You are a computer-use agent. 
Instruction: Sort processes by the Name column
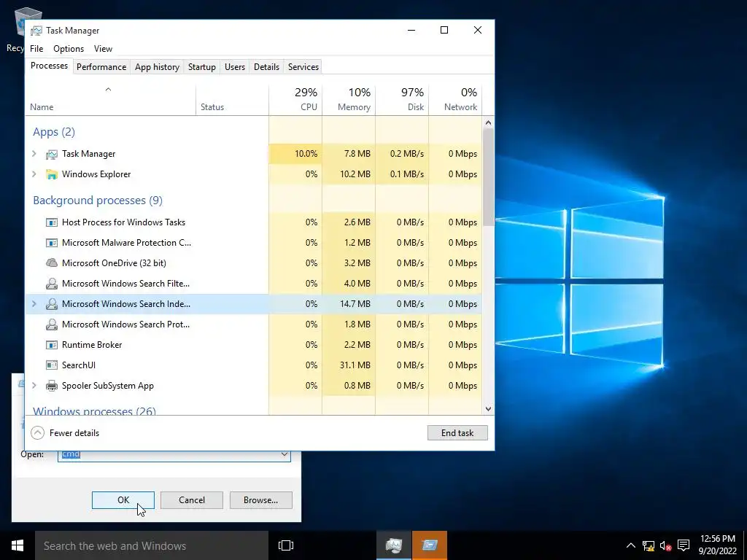click(110, 100)
